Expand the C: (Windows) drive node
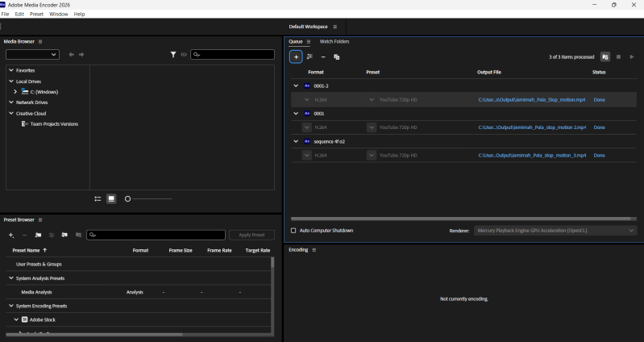Screen dimensions: 644x342 point(15,92)
